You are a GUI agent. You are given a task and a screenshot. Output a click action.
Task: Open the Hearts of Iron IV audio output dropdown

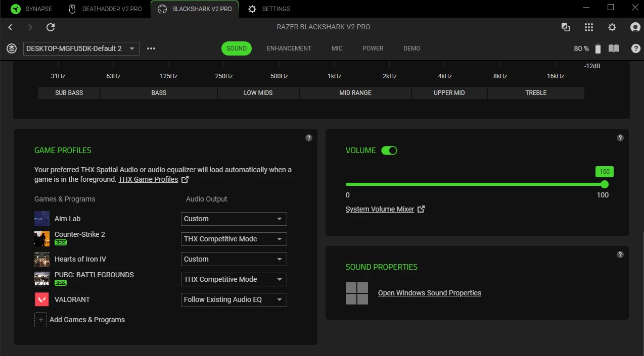coord(234,259)
